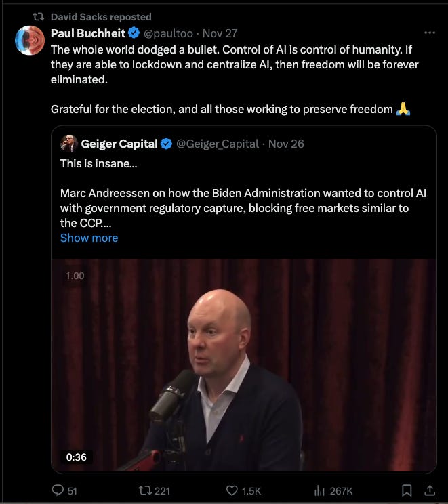Expand quoted tweet with Show more
Screen dimensions: 448x504
[x=89, y=238]
